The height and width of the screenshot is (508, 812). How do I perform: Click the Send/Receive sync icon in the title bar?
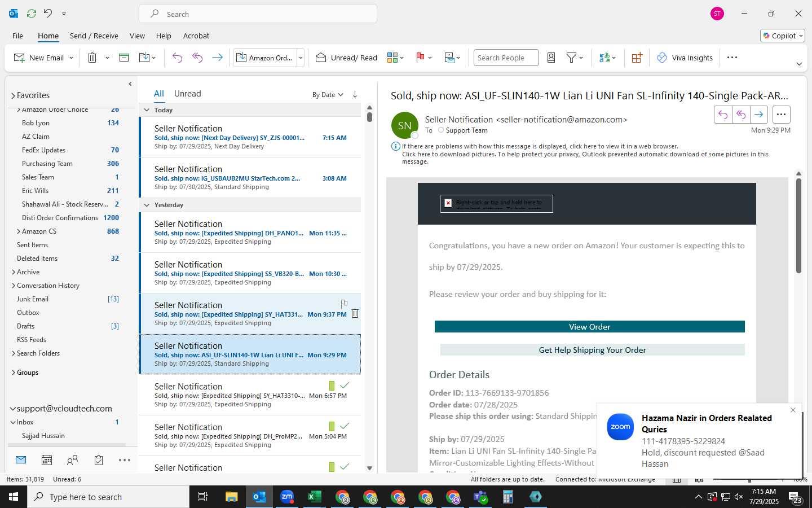coord(32,14)
